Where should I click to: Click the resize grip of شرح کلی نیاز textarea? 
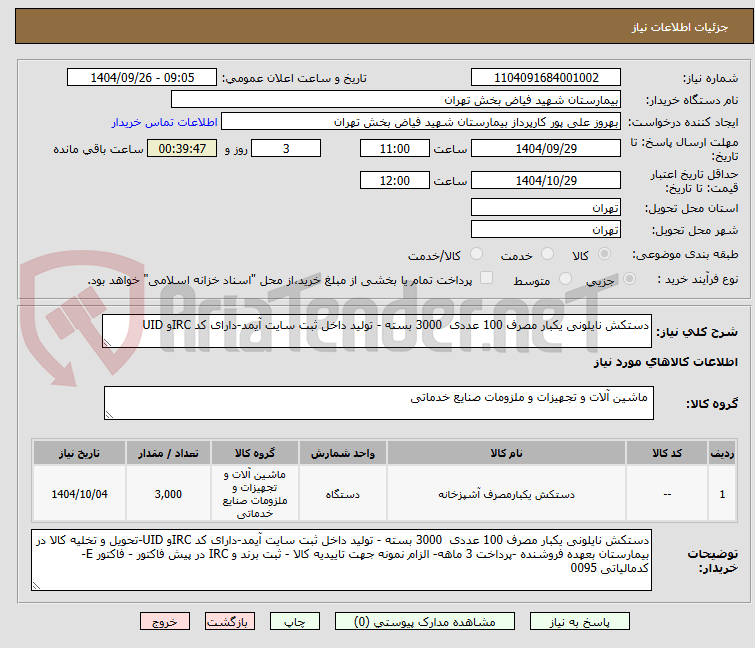107,342
